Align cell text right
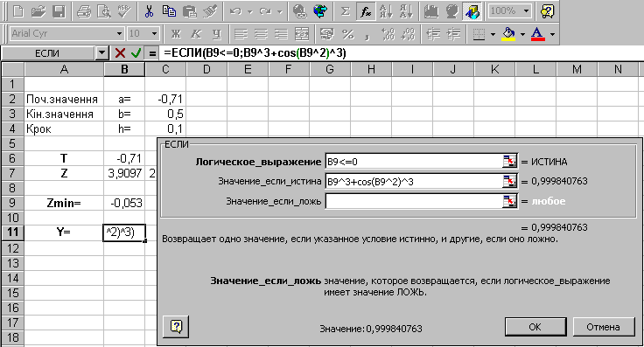 282,34
